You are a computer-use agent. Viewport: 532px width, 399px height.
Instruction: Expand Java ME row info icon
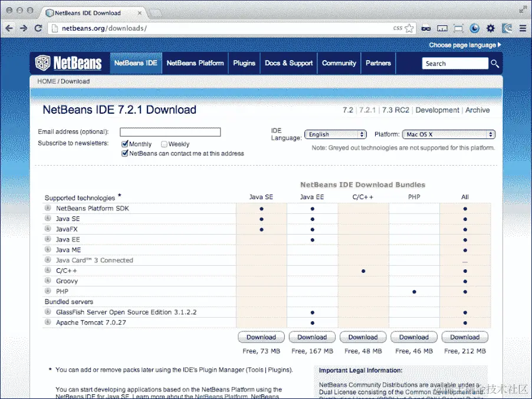pos(48,249)
